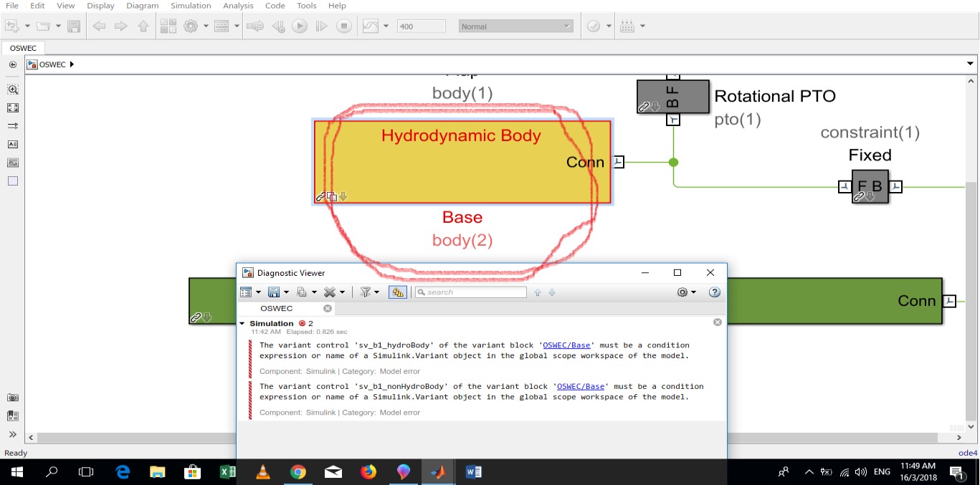
Task: Open the Simulation menu
Action: (190, 6)
